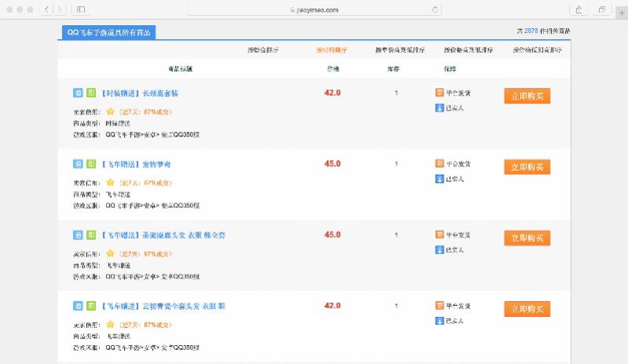Add a new tab with the plus button

point(622,13)
